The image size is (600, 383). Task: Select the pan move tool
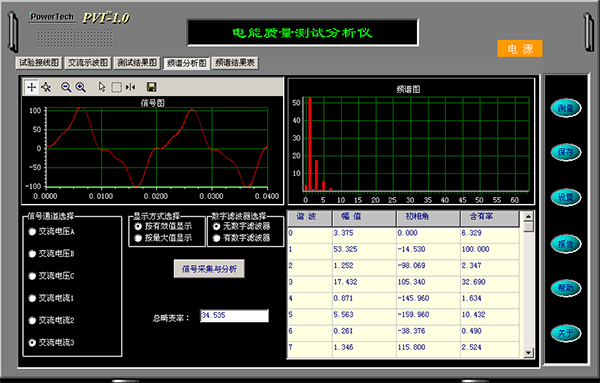pos(46,87)
